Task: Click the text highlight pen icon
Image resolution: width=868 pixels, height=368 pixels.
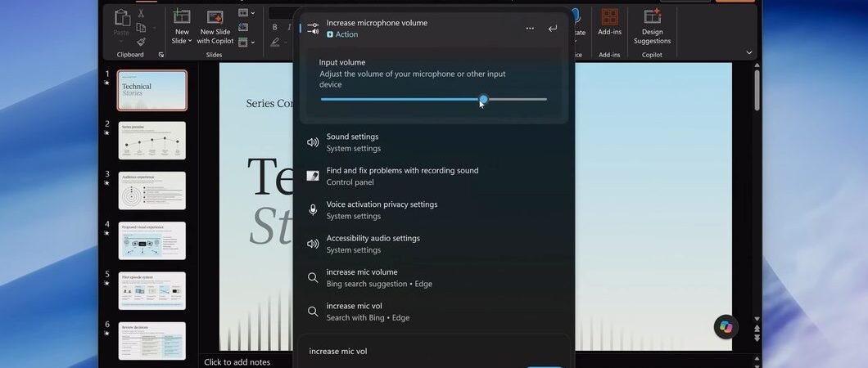Action: coord(274,42)
